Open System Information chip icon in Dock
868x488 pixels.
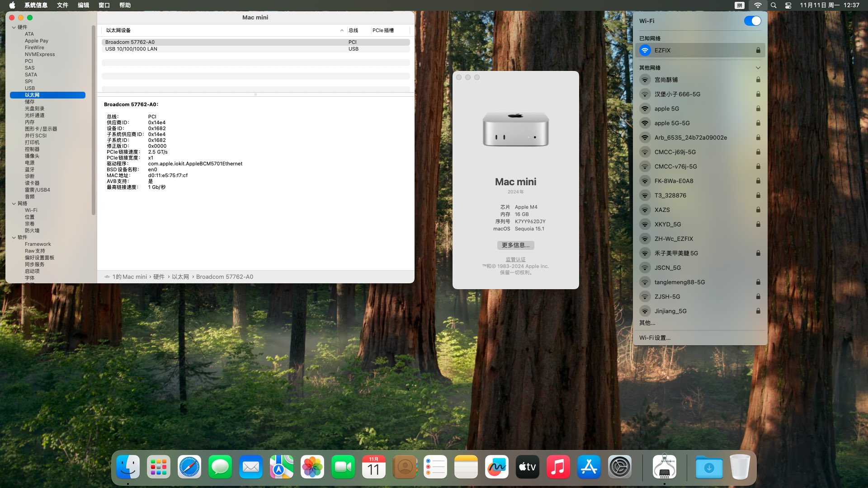point(665,467)
